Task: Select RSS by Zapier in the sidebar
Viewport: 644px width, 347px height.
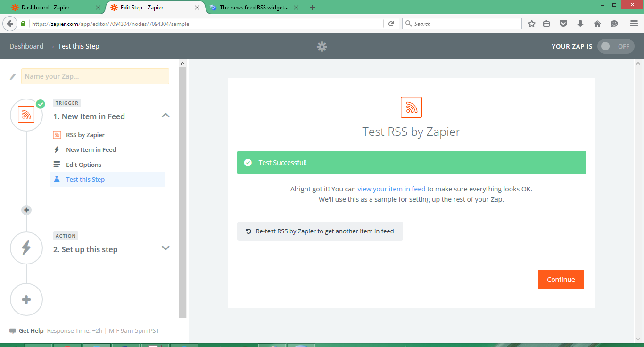Action: [x=85, y=135]
